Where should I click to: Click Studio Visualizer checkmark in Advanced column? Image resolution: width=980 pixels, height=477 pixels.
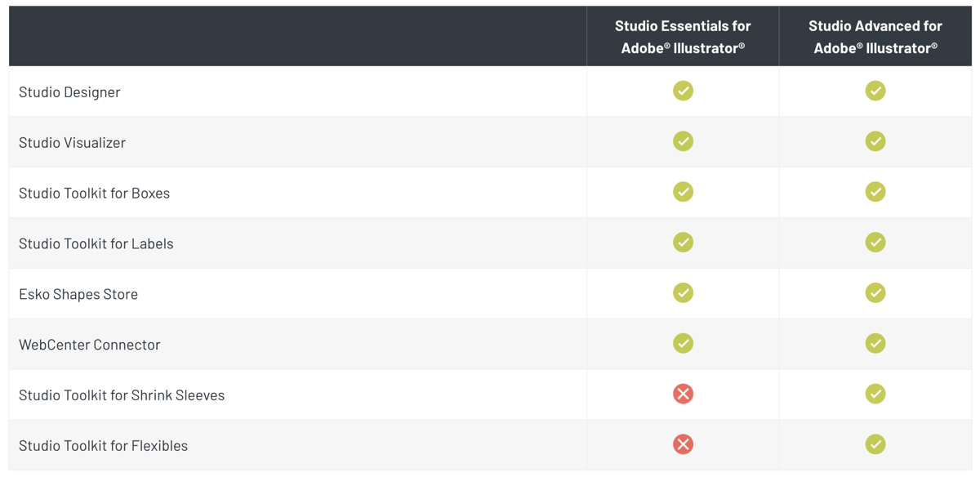pos(875,141)
